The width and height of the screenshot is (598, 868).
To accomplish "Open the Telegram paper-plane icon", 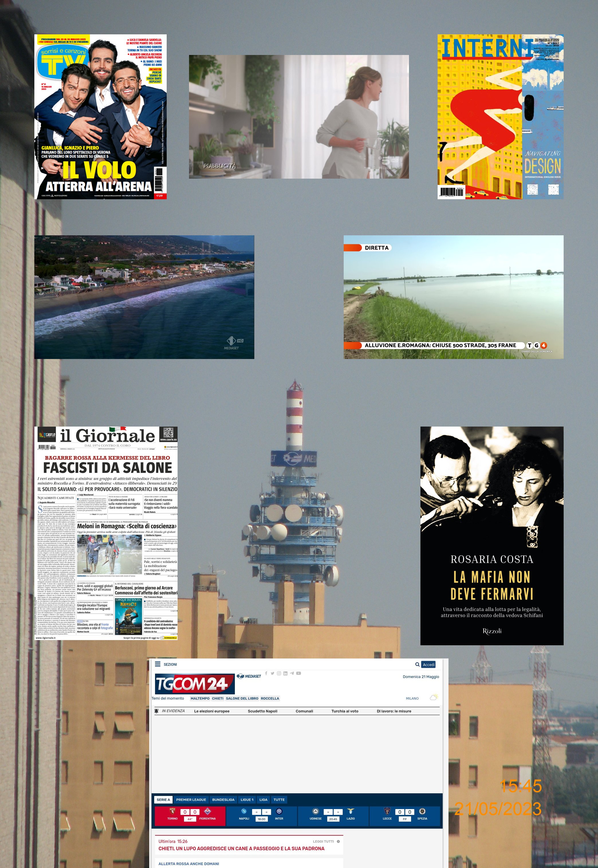I will click(292, 673).
